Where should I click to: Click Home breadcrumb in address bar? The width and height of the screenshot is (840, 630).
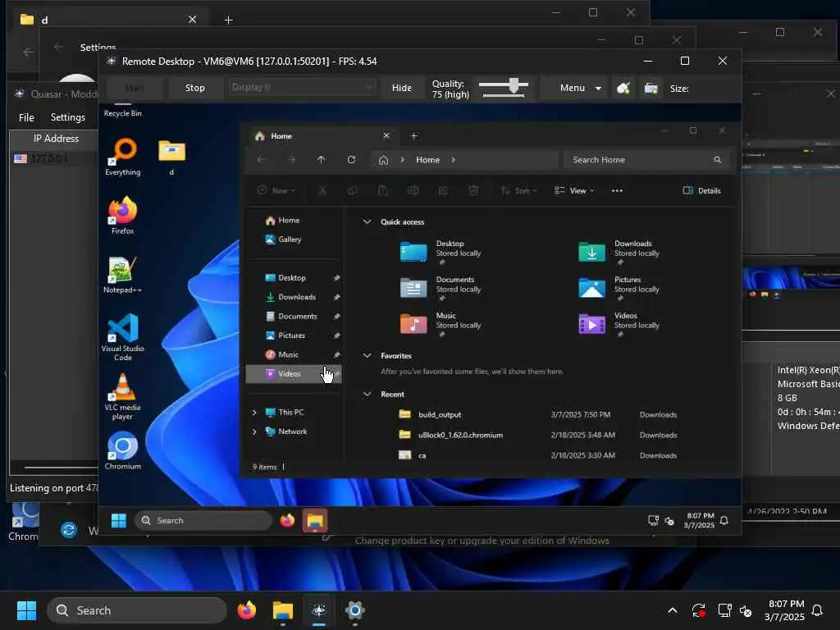427,160
